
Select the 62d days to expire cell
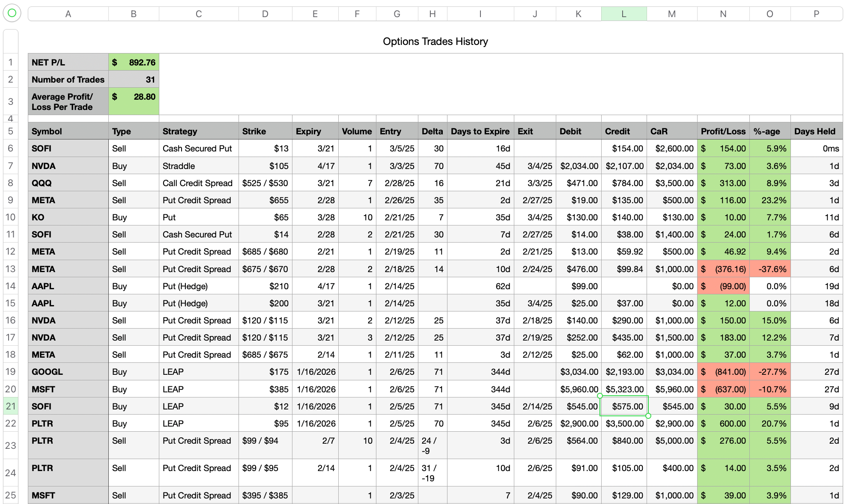pos(480,286)
